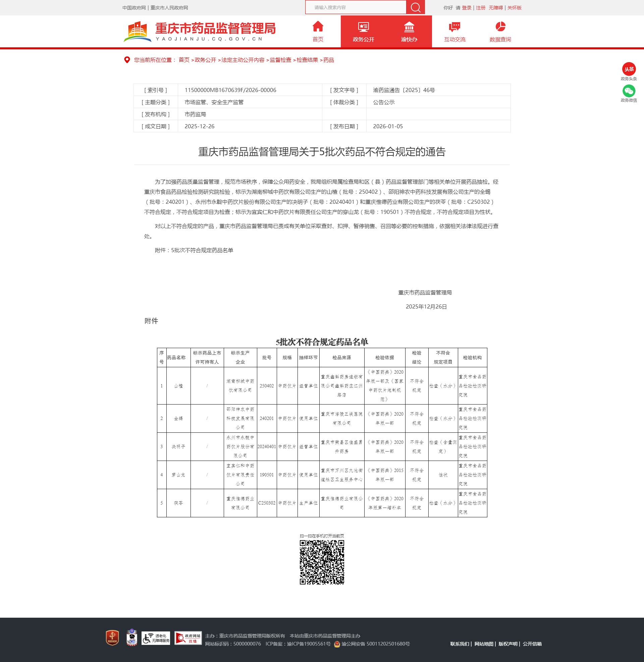Click the 政务头条 sidebar icon

(629, 69)
